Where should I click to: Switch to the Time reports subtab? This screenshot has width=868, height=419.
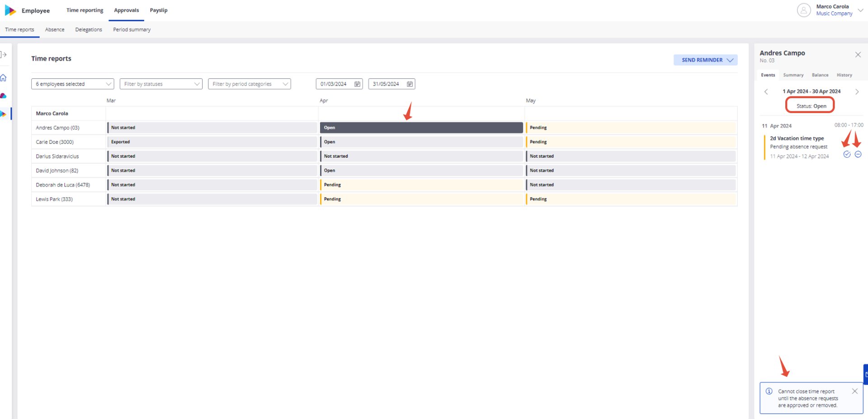(19, 30)
